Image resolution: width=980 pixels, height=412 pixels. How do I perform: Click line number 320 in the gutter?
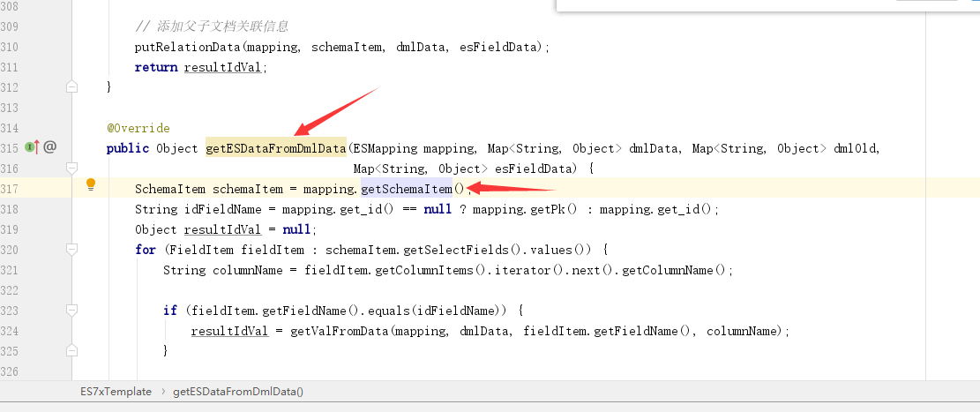point(10,250)
